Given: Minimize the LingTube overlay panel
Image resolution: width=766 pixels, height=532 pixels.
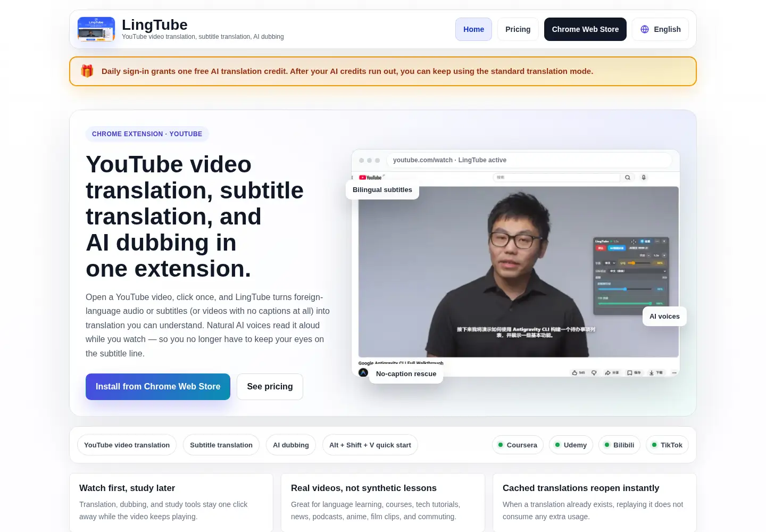Looking at the screenshot, I should coord(657,242).
